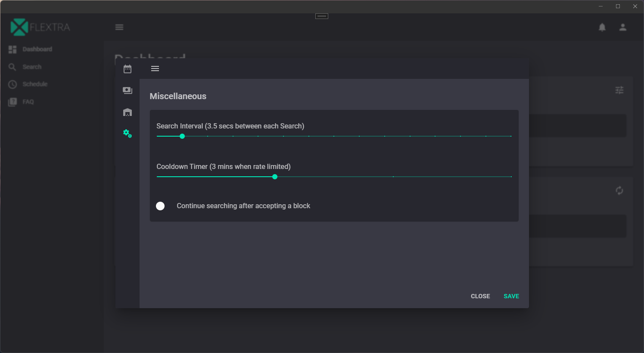The image size is (644, 353).
Task: Select the Miscellaneous gears icon tab
Action: point(128,134)
